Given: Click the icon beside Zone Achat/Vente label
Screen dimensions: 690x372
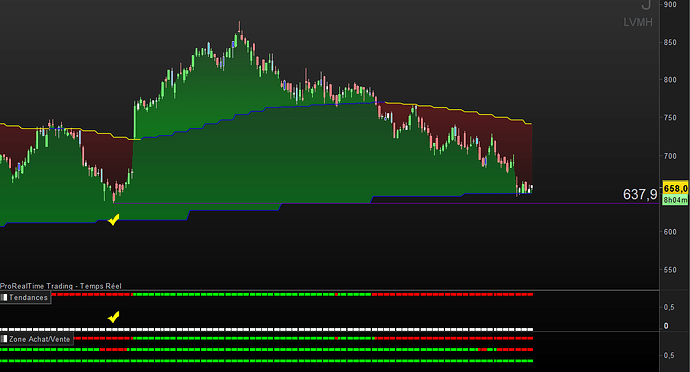Looking at the screenshot, I should [4, 339].
